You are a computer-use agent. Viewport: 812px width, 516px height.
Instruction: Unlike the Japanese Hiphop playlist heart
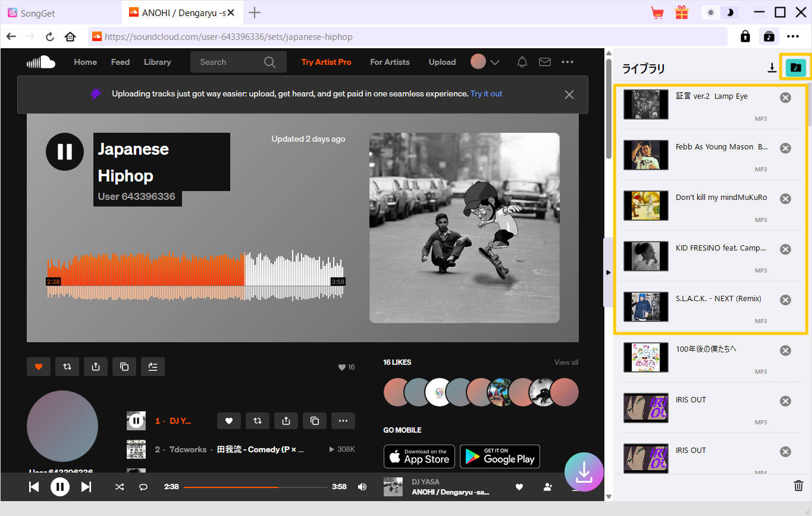pyautogui.click(x=39, y=367)
